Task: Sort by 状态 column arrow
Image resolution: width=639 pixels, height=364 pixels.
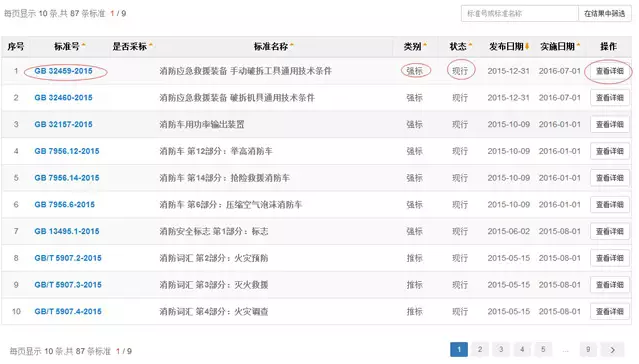Action: [470, 44]
